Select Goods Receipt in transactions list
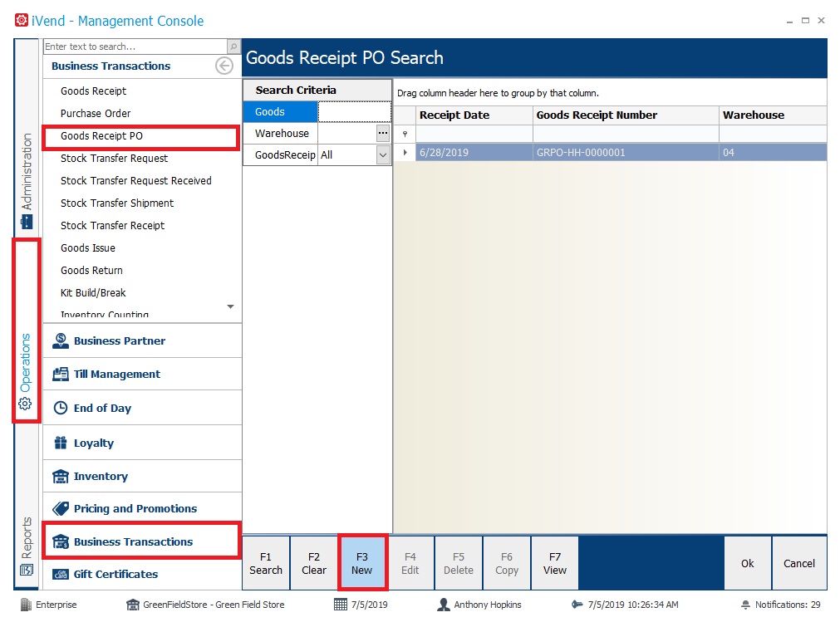Image resolution: width=840 pixels, height=627 pixels. [93, 91]
